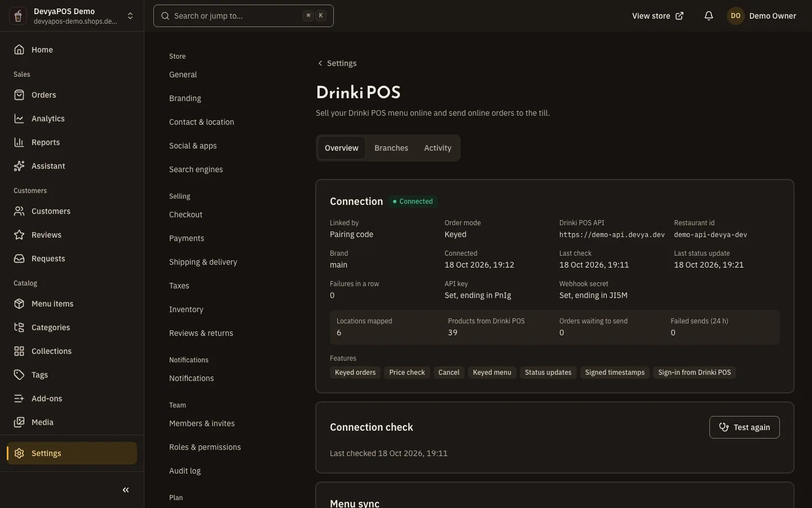Click the Media image icon
812x508 pixels.
tap(19, 422)
